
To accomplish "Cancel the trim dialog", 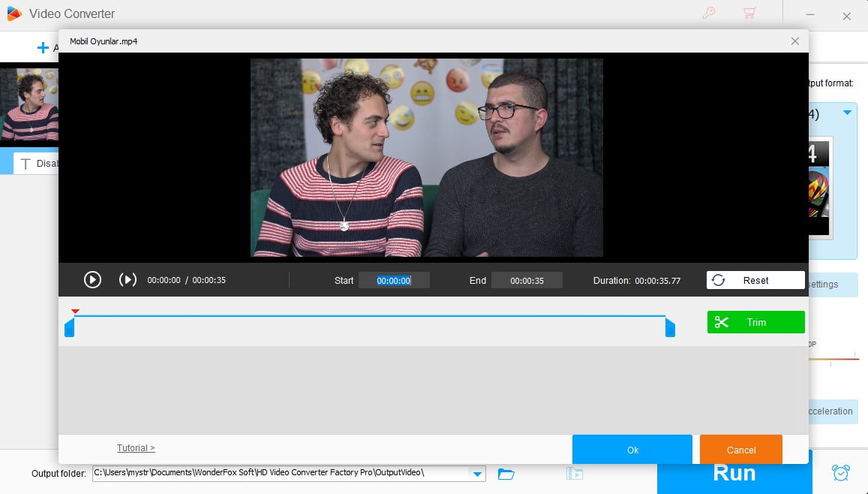I will (740, 449).
